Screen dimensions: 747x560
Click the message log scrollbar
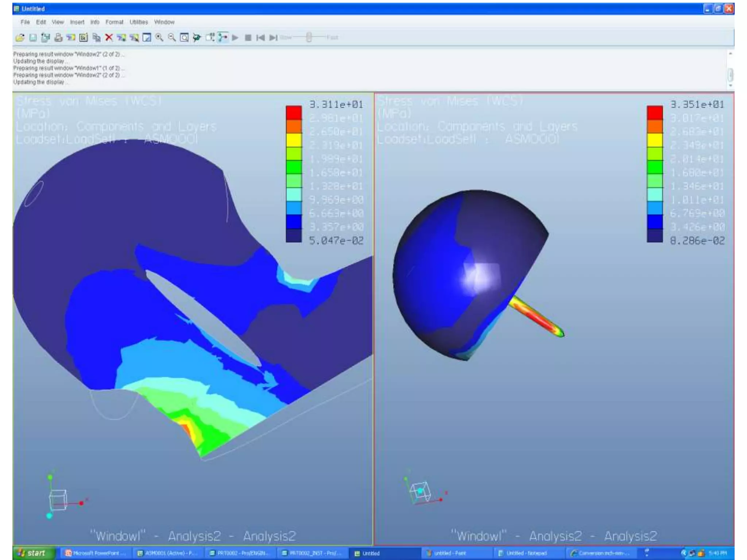[x=730, y=75]
